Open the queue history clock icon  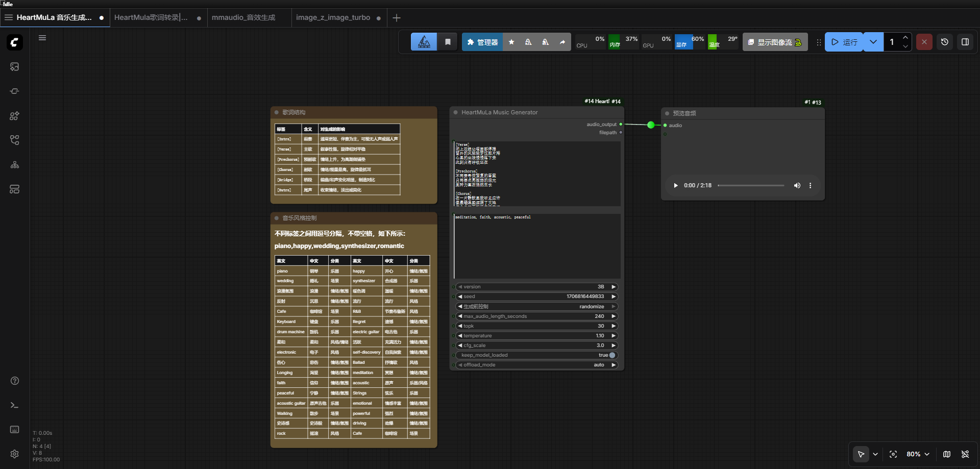pyautogui.click(x=944, y=42)
